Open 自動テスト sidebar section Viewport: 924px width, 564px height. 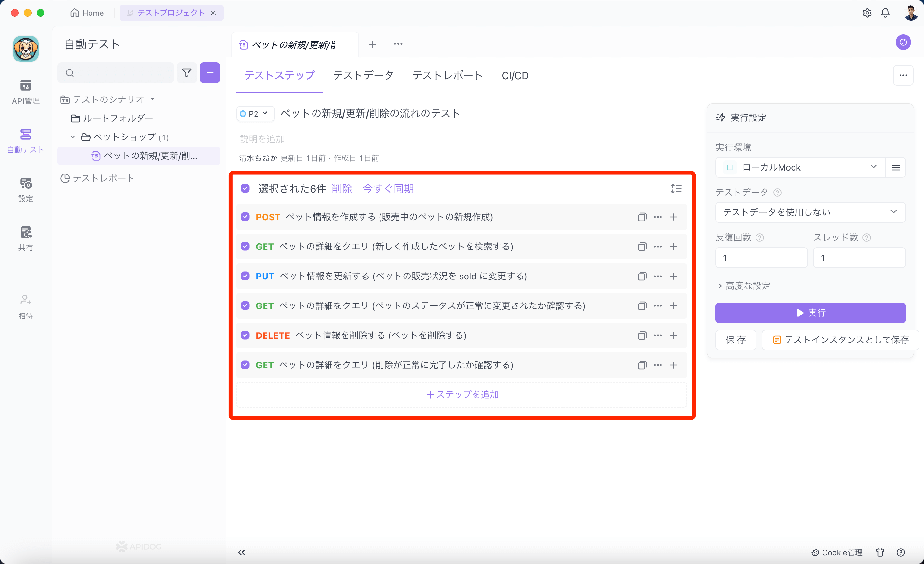coord(25,141)
